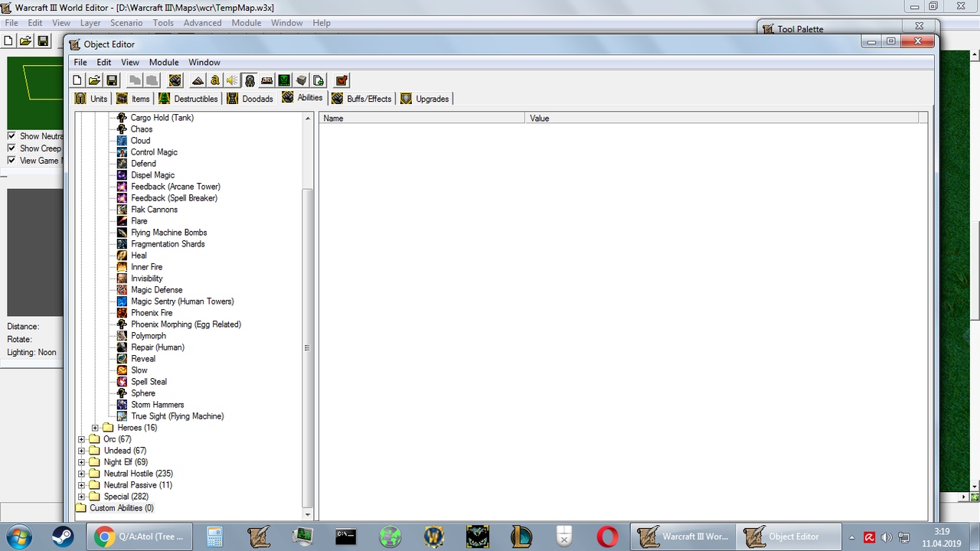Open map via Object Editor folder icon
This screenshot has height=551, width=980.
point(94,80)
